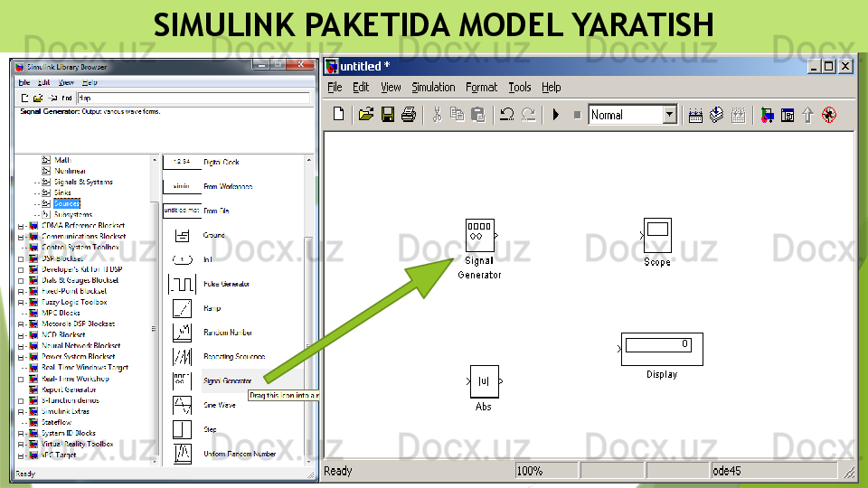The width and height of the screenshot is (868, 488).
Task: Select Stateflow in the library tree
Action: click(56, 422)
